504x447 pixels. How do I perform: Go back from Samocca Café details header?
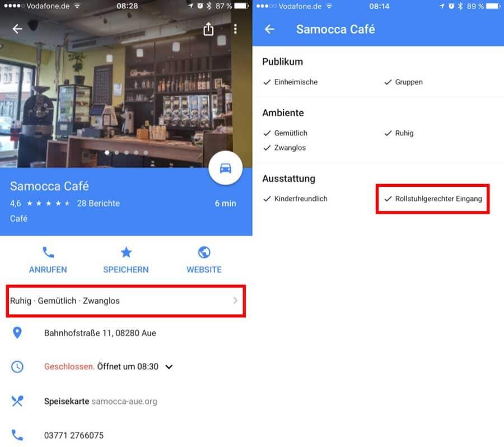coord(269,29)
